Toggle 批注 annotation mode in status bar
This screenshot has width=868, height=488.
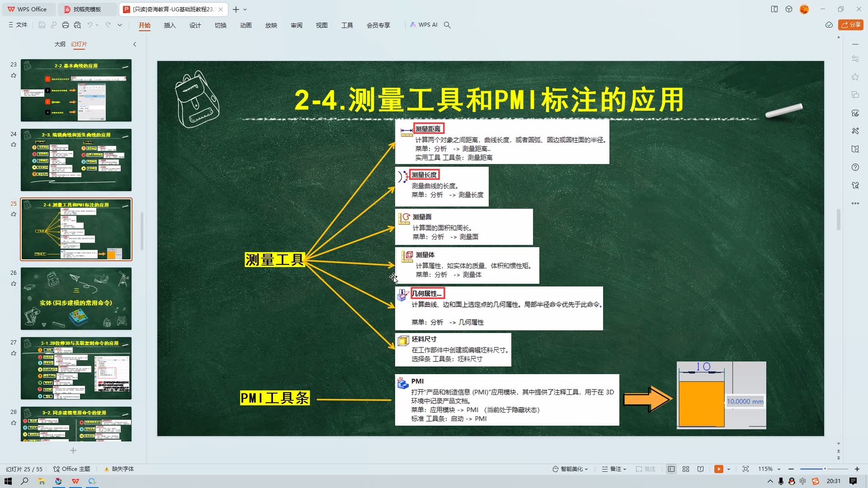point(646,469)
